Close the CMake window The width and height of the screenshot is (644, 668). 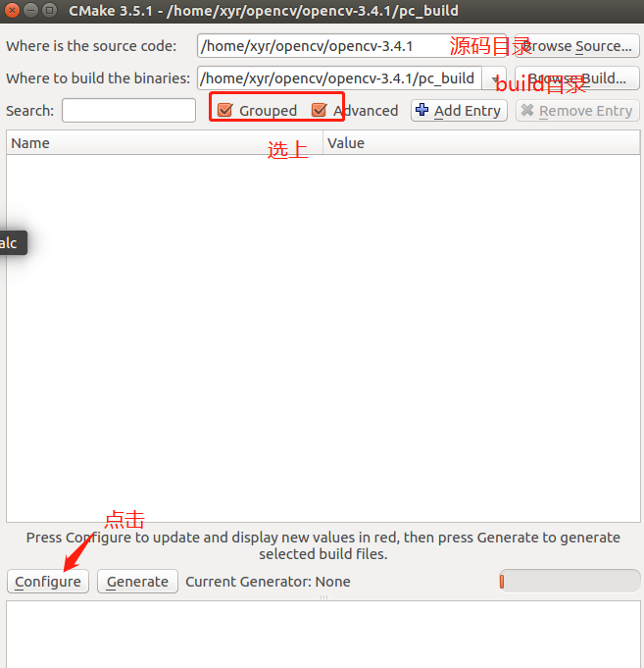click(12, 10)
